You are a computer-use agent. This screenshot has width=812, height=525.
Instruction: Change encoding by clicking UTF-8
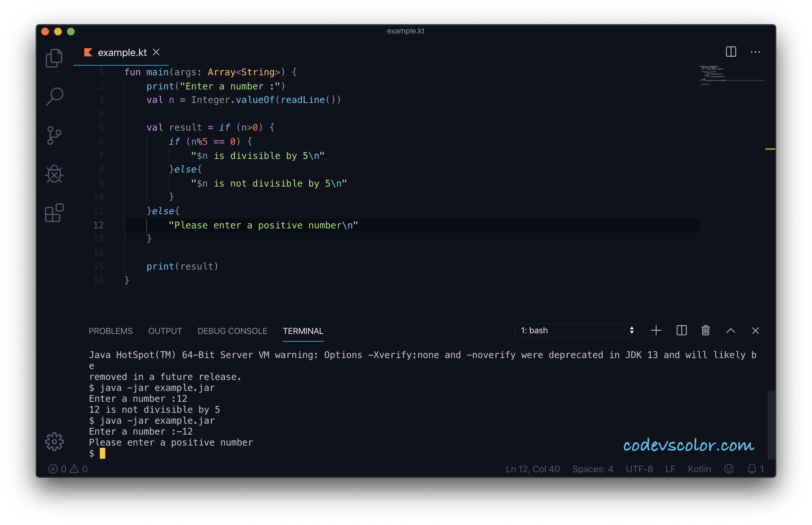click(640, 469)
